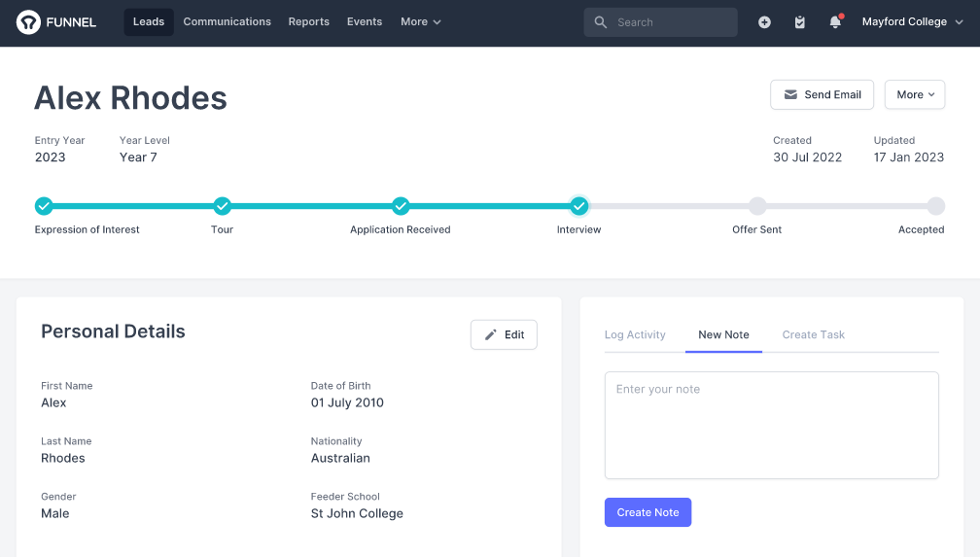Select the Offer Sent stage circle
The height and width of the screenshot is (557, 980).
(x=757, y=206)
